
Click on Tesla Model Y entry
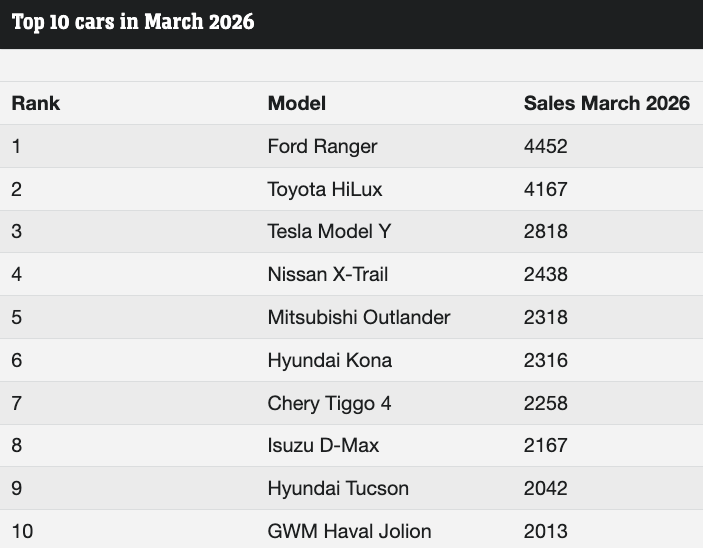click(x=329, y=232)
